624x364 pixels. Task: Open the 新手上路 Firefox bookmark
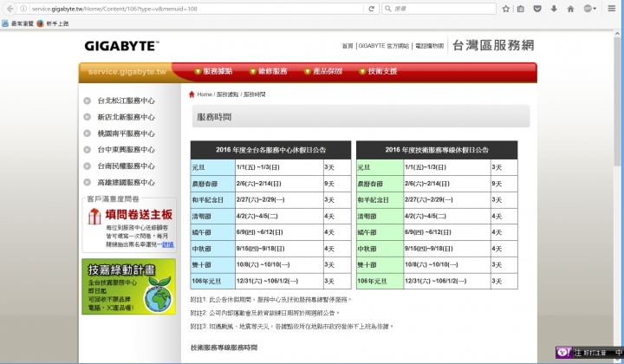53,23
